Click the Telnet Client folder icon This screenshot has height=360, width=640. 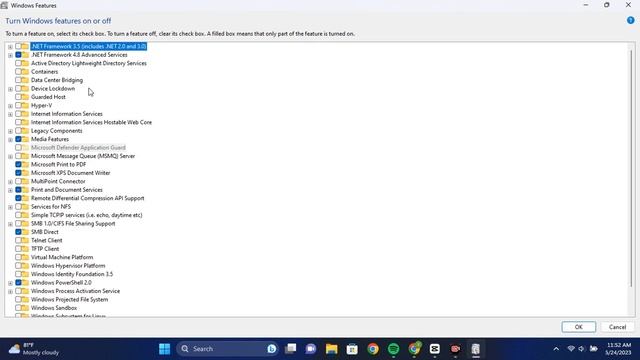point(25,240)
